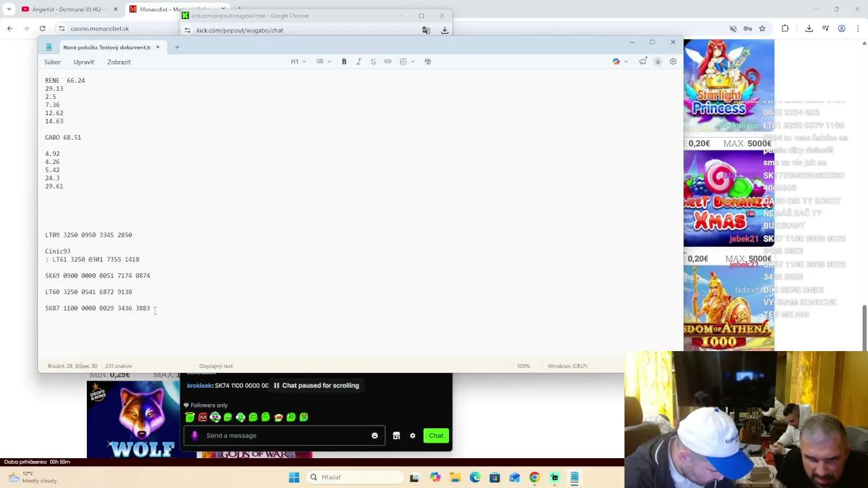Open File Explorer from the taskbar
The width and height of the screenshot is (868, 488).
455,477
